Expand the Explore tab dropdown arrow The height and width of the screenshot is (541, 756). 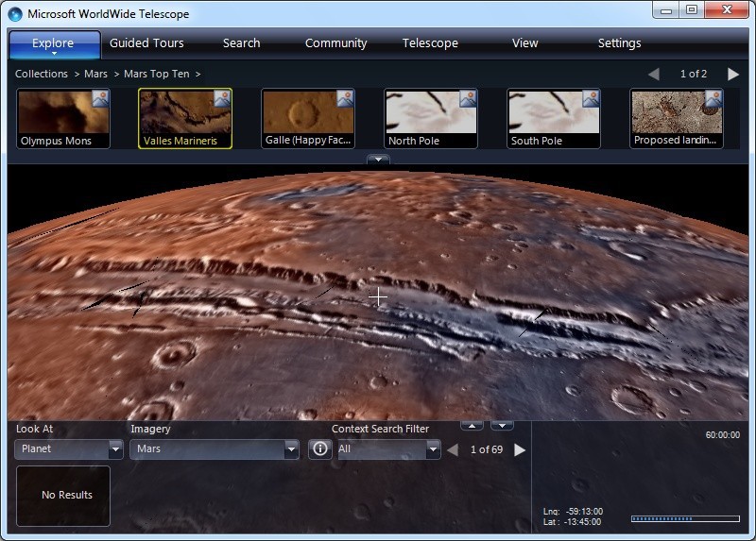tap(54, 54)
